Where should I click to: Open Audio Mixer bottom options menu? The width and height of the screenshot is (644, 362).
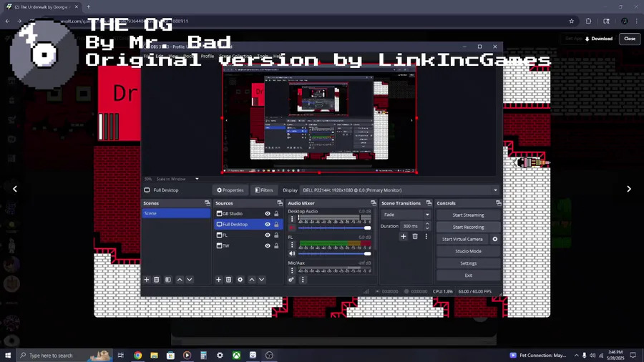303,280
